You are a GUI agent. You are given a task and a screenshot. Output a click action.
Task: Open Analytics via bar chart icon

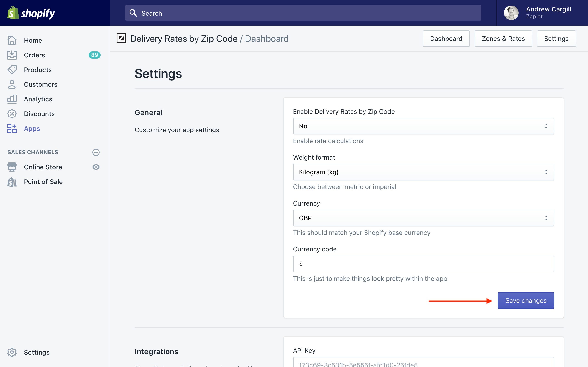pos(12,99)
